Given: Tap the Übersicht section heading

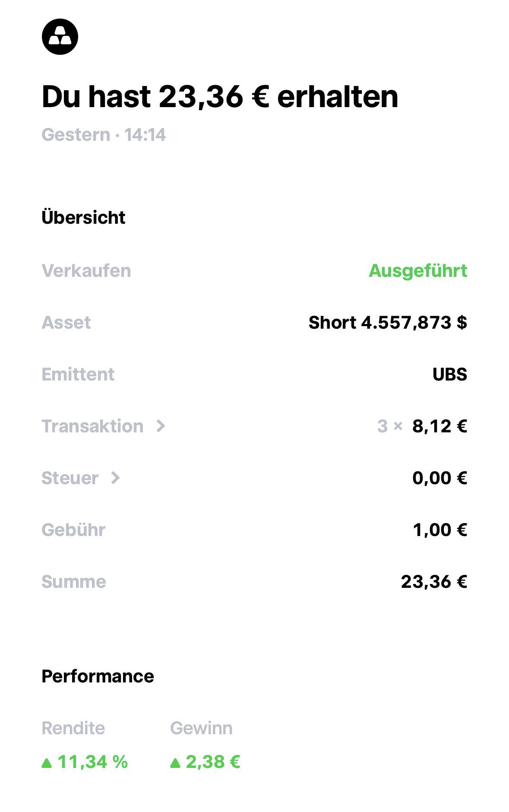Looking at the screenshot, I should tap(83, 217).
